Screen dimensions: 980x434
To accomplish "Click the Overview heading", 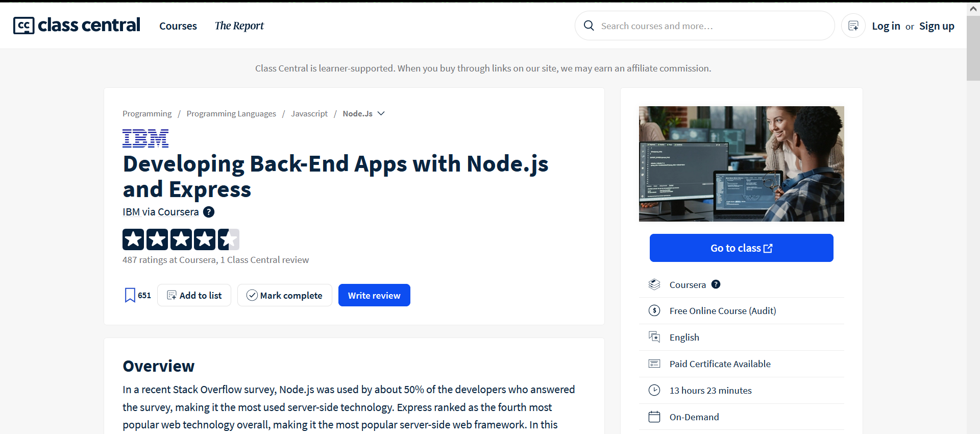I will point(159,366).
